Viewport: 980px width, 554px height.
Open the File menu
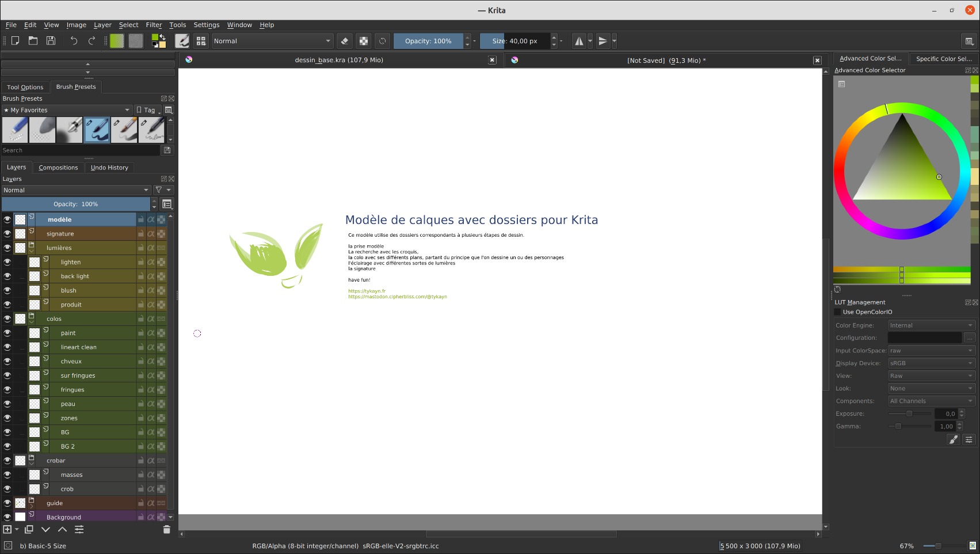click(x=11, y=25)
